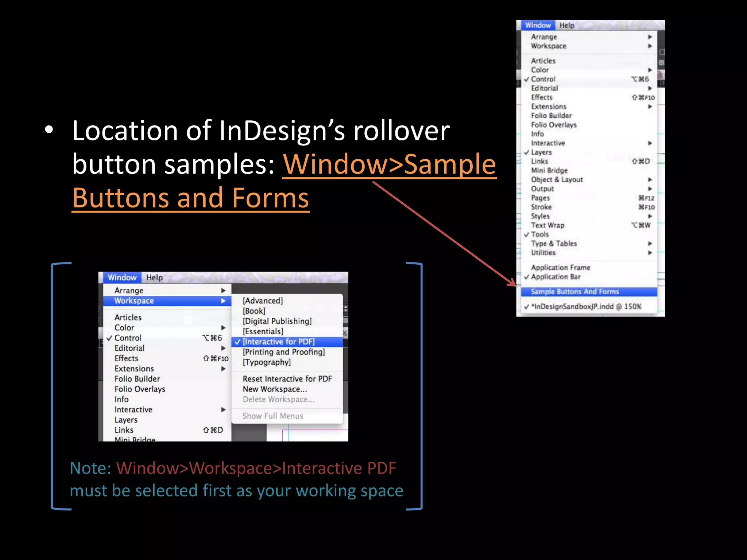Pick the Printing and Proofing workspace

(x=284, y=352)
